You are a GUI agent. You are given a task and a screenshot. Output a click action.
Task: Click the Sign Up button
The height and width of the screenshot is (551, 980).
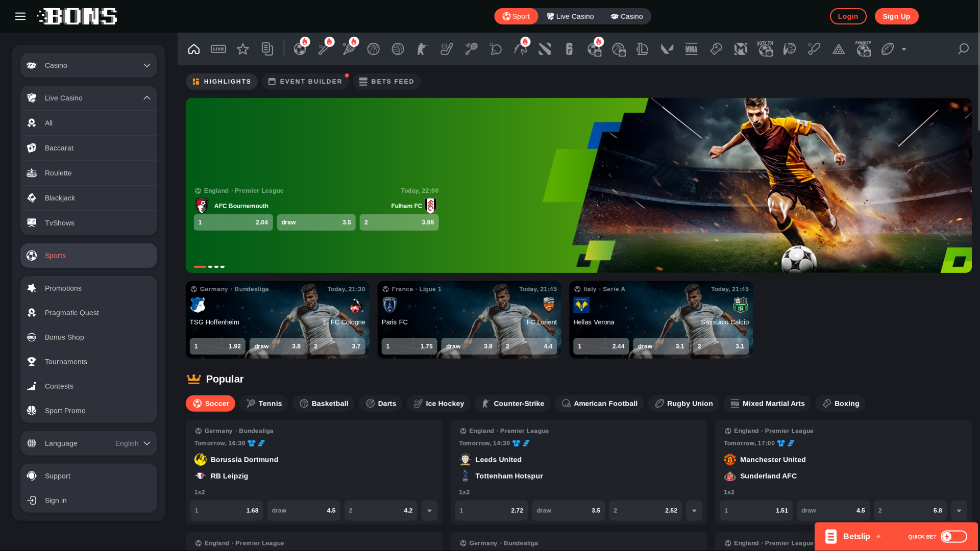(x=896, y=16)
